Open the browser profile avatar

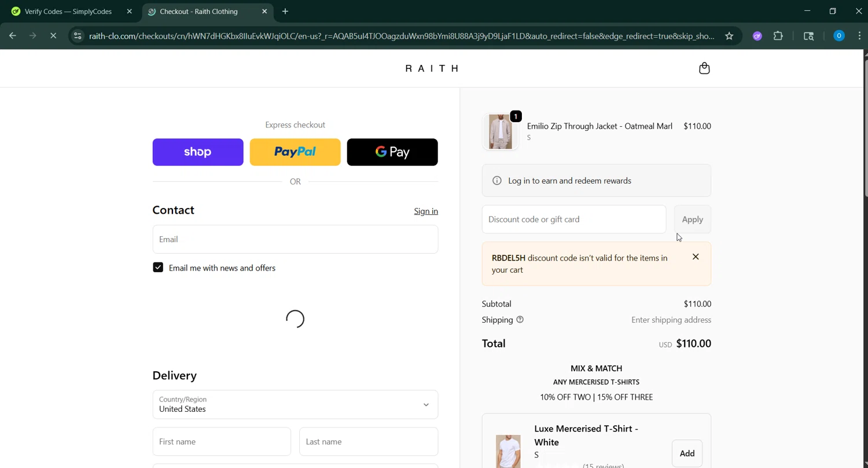[x=838, y=36]
